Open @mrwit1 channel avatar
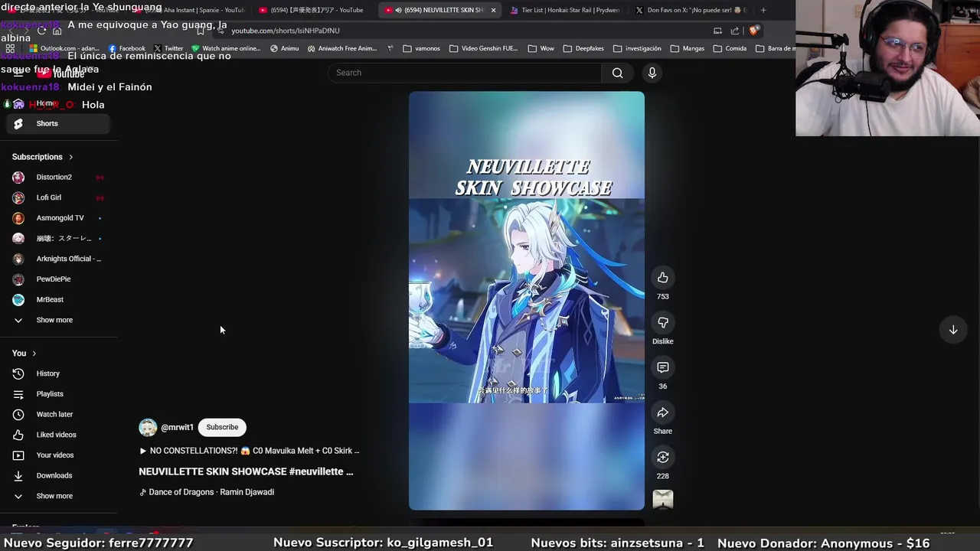Viewport: 980px width, 551px height. click(x=148, y=427)
